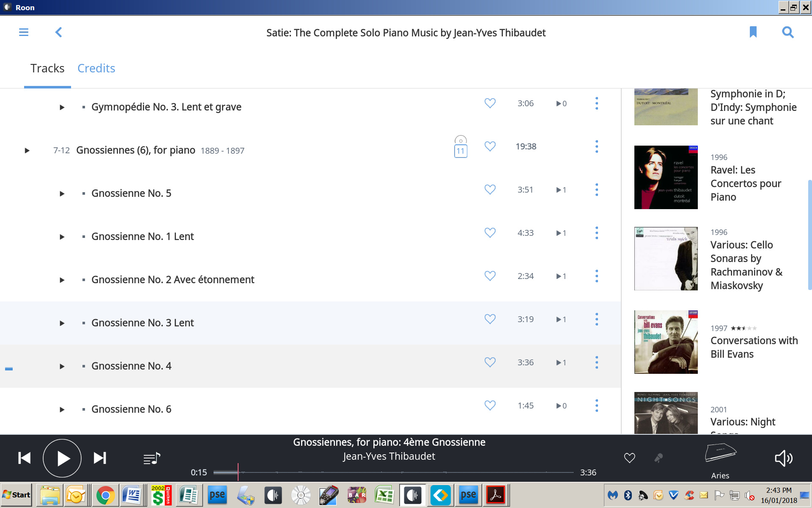Image resolution: width=812 pixels, height=508 pixels.
Task: Favorite Gnossienne No. 6
Action: pyautogui.click(x=490, y=406)
